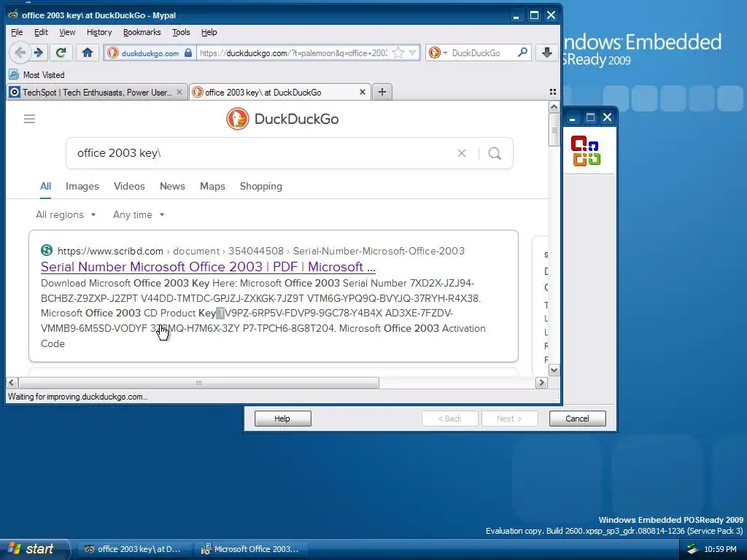Click the search magnifier in browser search box

(522, 52)
